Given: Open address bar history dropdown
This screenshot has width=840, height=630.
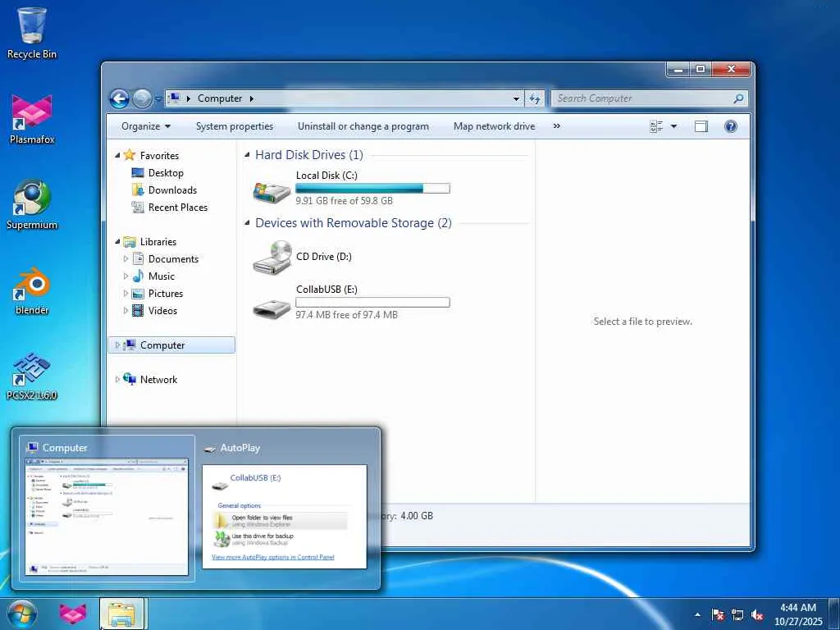Looking at the screenshot, I should (x=516, y=98).
